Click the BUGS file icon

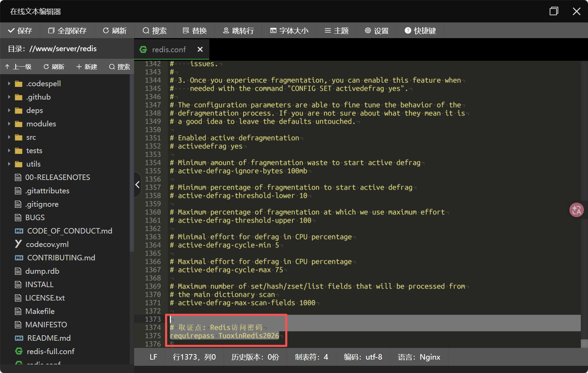pyautogui.click(x=18, y=217)
